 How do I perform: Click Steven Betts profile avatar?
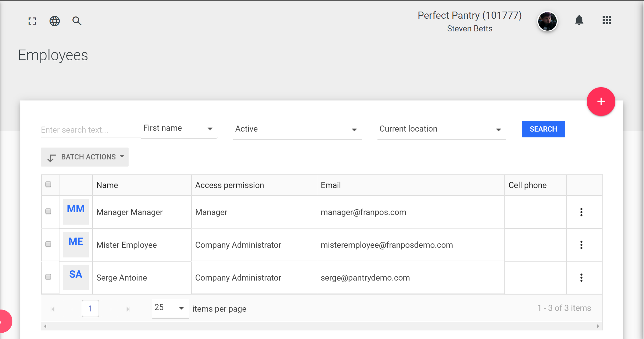point(547,21)
